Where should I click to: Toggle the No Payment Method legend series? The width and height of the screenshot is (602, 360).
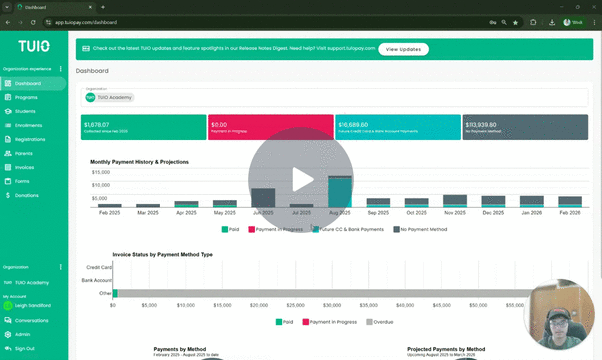coord(420,230)
